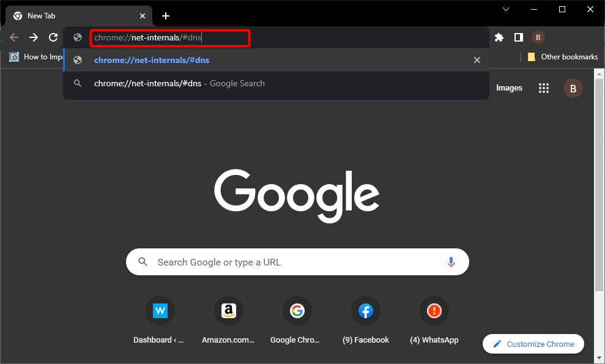Screen dimensions: 605x364
Task: Go forward with the forward arrow
Action: point(34,37)
